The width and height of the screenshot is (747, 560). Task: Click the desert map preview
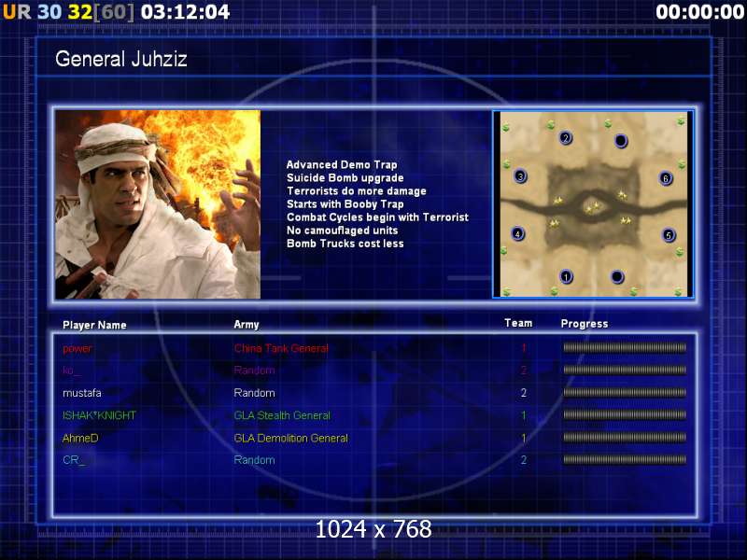pos(593,203)
